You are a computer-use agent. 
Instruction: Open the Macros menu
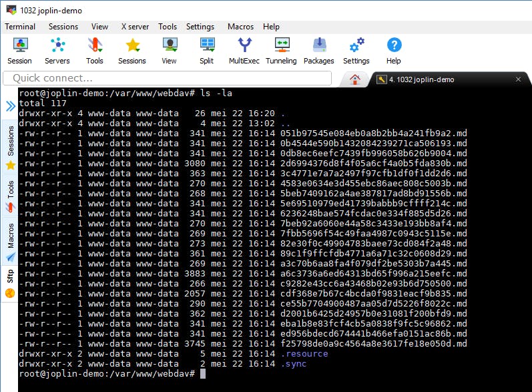coord(240,27)
